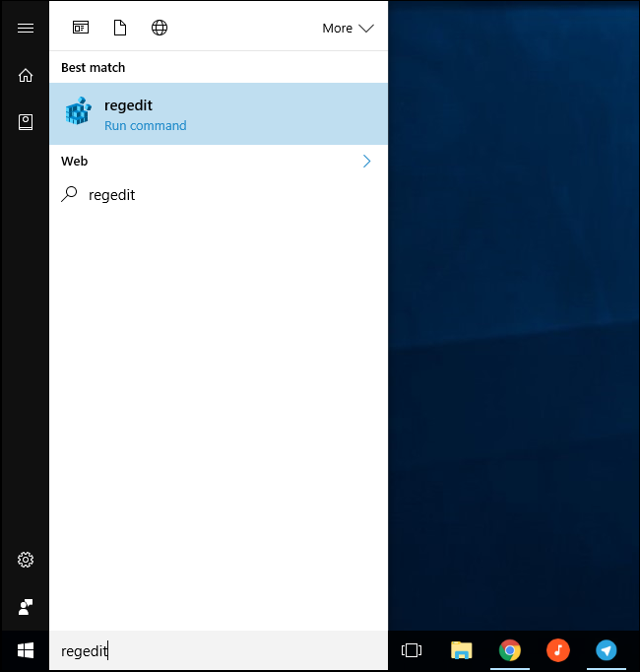The width and height of the screenshot is (640, 672).
Task: Launch the regedit Run command best match
Action: coord(219,114)
